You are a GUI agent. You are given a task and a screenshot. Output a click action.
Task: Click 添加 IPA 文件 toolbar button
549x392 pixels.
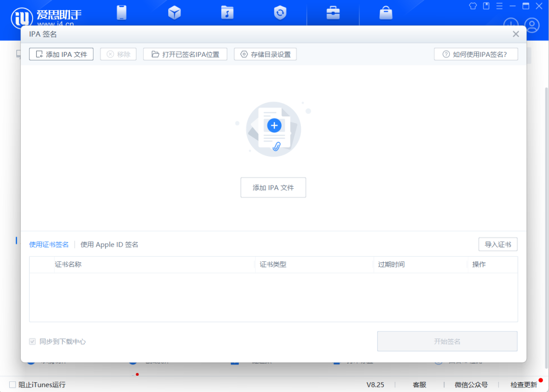pyautogui.click(x=61, y=54)
